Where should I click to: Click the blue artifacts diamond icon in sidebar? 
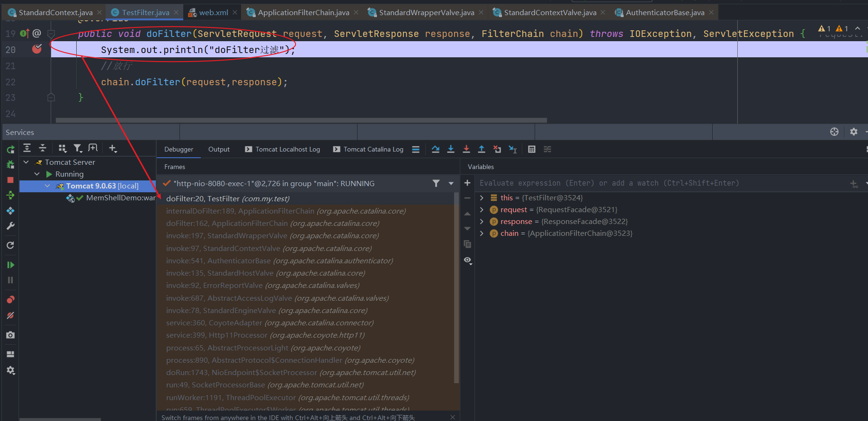pyautogui.click(x=10, y=211)
